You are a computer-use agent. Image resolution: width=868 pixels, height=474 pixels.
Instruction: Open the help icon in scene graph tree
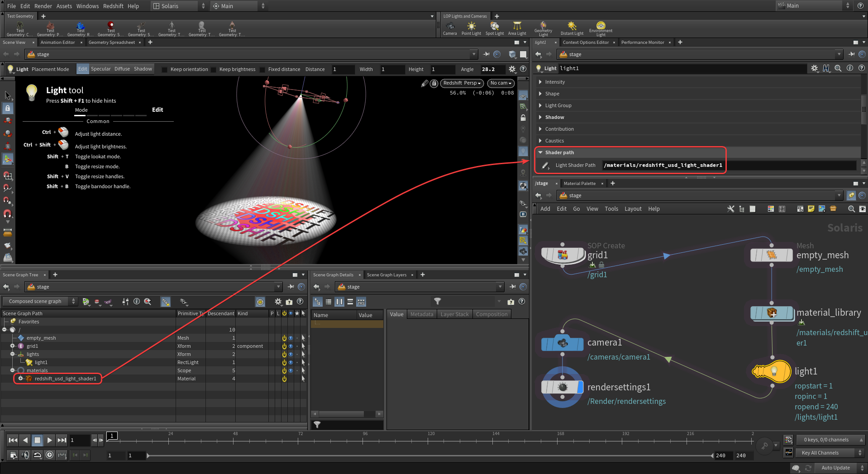(300, 301)
